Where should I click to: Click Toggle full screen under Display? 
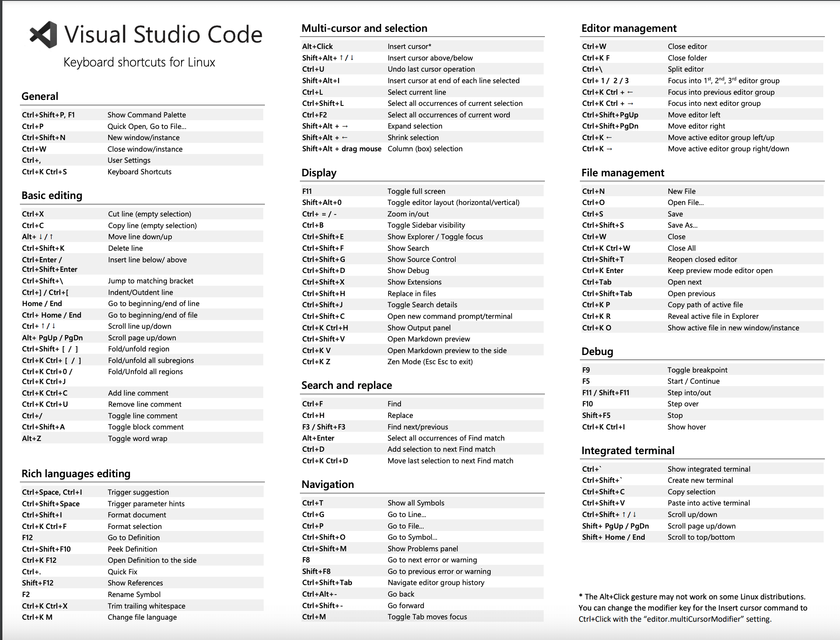(x=416, y=191)
